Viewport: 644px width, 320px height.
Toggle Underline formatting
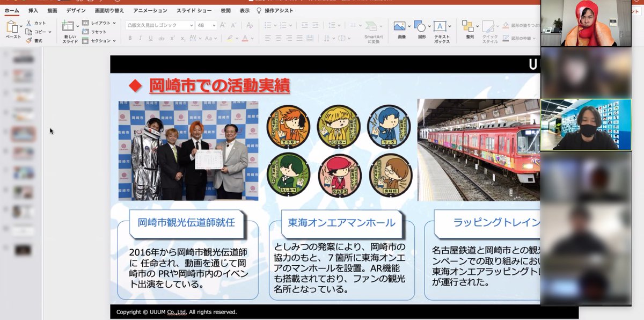pyautogui.click(x=151, y=38)
